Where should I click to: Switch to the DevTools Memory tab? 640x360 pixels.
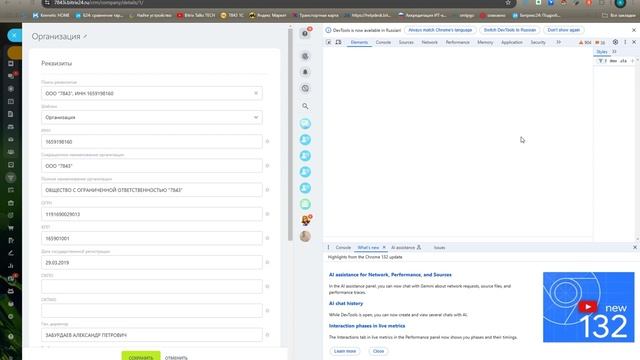click(x=485, y=42)
